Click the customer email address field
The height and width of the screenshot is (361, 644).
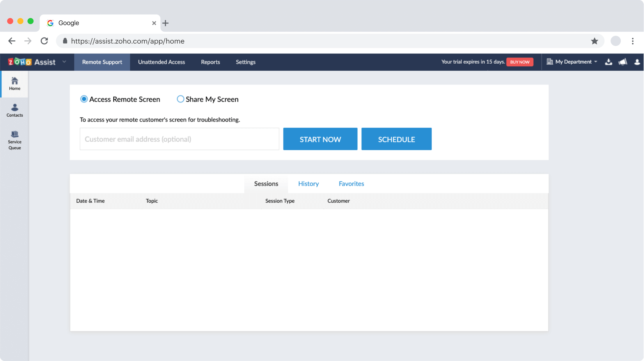[179, 139]
